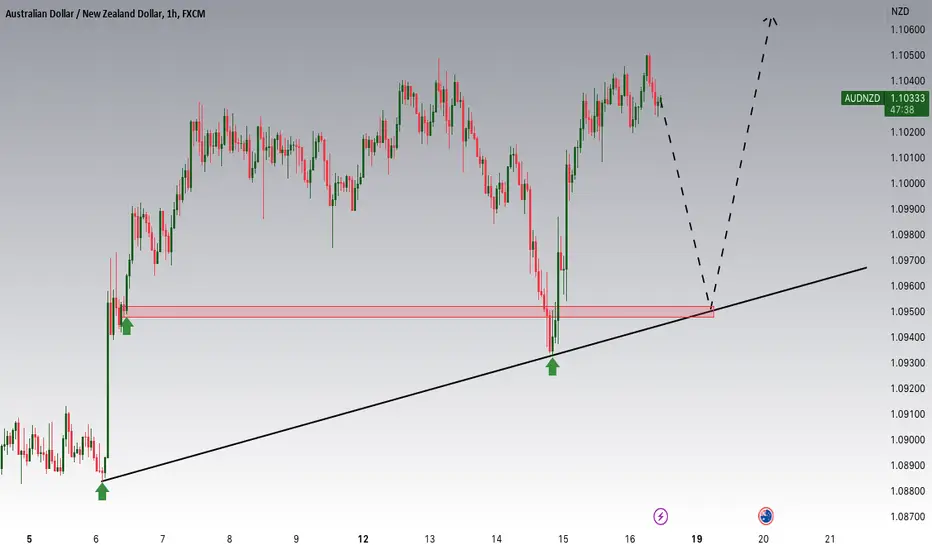
Task: Click date label 8 on time axis
Action: pos(229,539)
